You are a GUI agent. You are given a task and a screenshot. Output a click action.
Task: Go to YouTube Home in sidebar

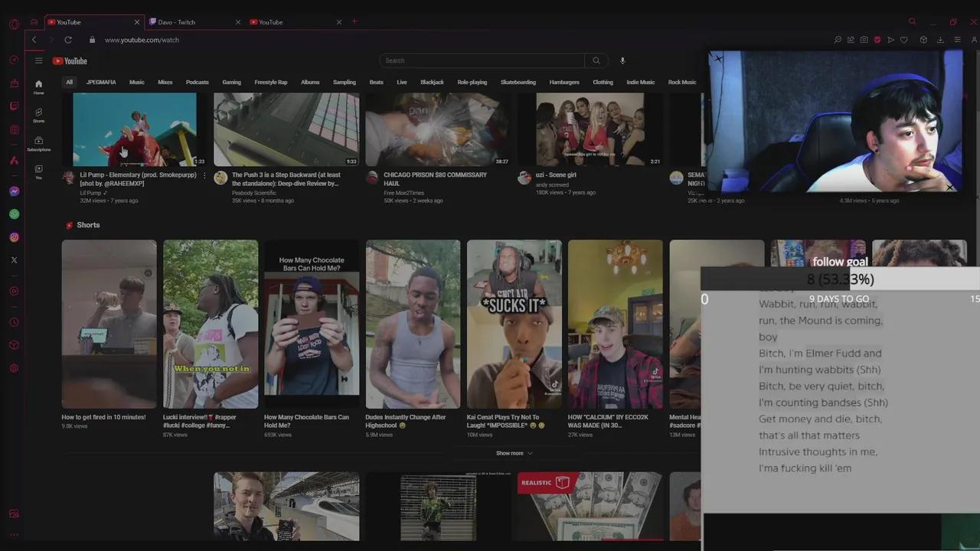click(38, 86)
